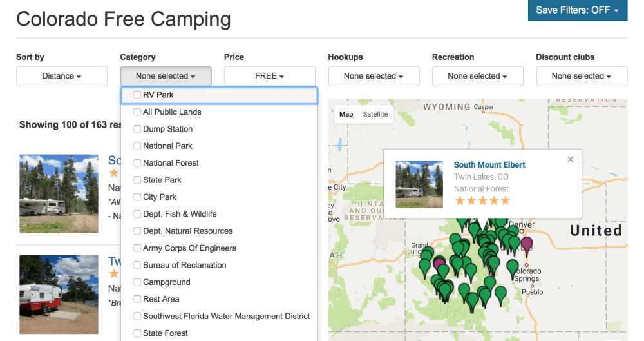
Task: Open the Discount clubs dropdown
Action: [581, 76]
